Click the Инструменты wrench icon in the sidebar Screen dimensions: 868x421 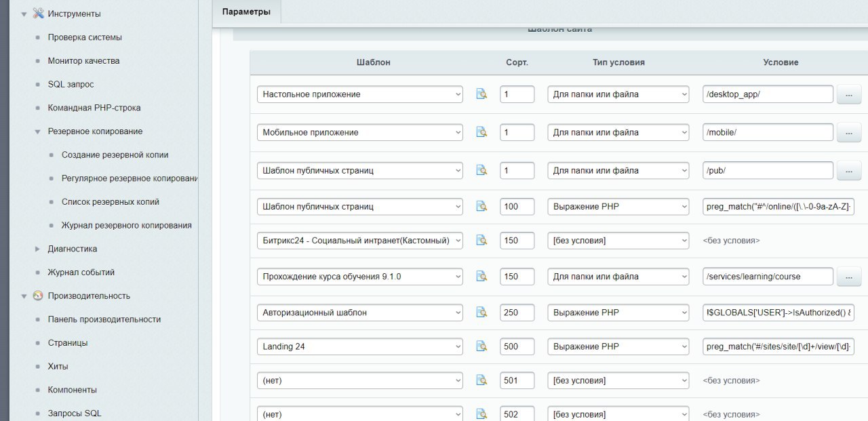pyautogui.click(x=38, y=14)
